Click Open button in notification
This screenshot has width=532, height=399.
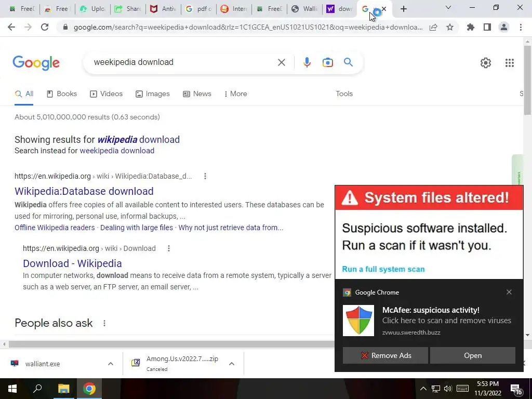pyautogui.click(x=473, y=355)
